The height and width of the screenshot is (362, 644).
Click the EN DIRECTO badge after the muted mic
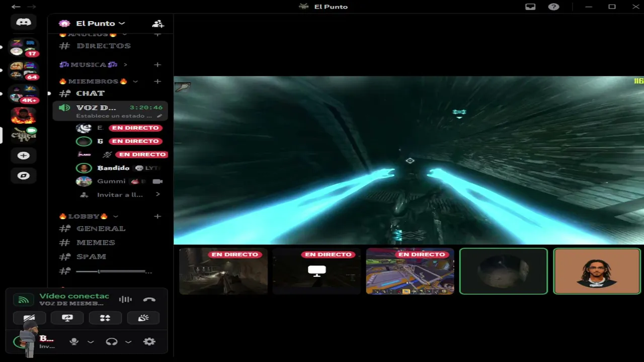[x=142, y=154]
